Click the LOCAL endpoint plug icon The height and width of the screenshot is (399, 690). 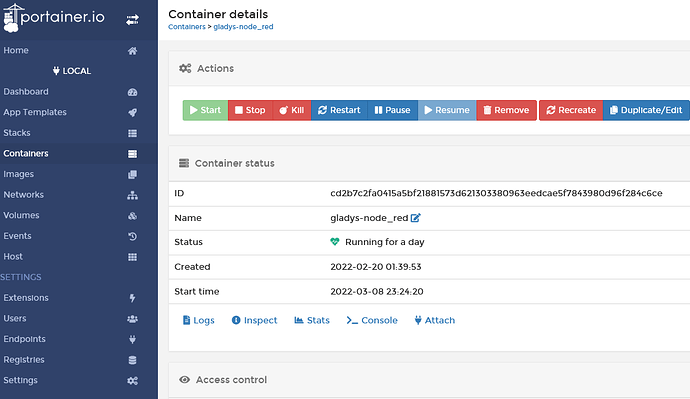pyautogui.click(x=56, y=71)
